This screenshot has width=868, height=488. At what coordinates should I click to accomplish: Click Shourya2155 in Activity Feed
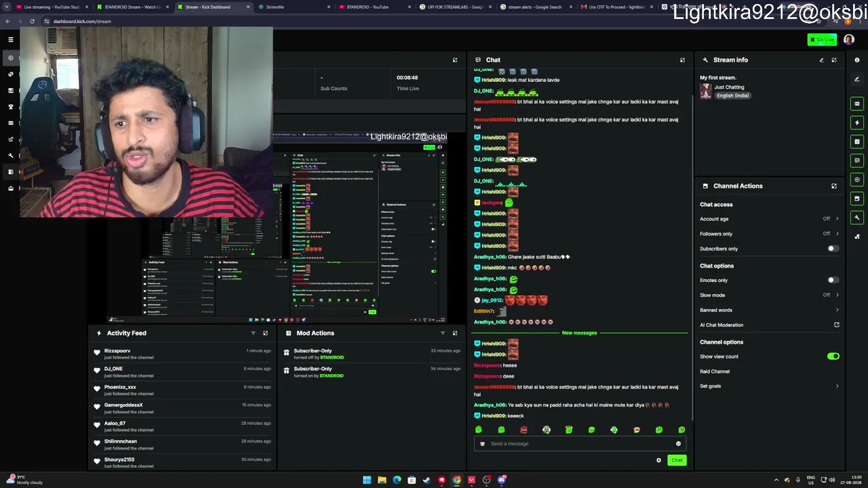(x=119, y=460)
